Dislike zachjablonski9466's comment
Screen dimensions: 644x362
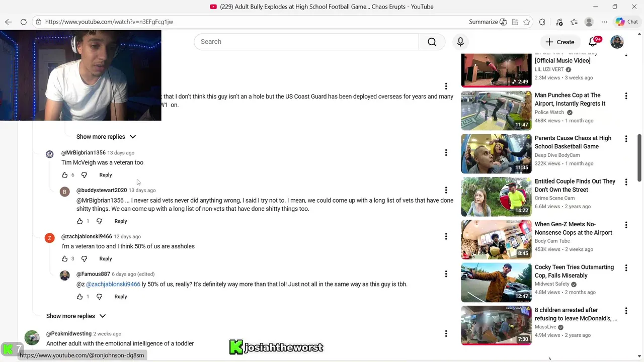[x=84, y=259]
